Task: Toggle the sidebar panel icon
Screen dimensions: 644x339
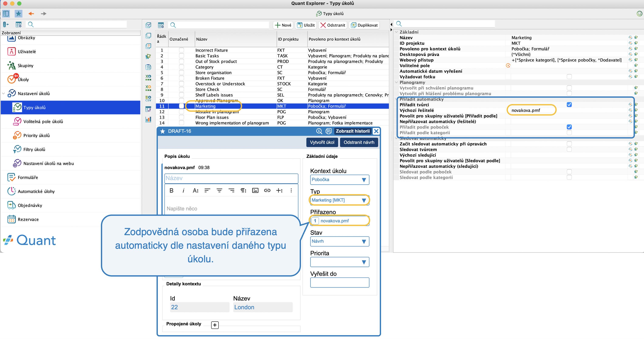Action: [6, 14]
